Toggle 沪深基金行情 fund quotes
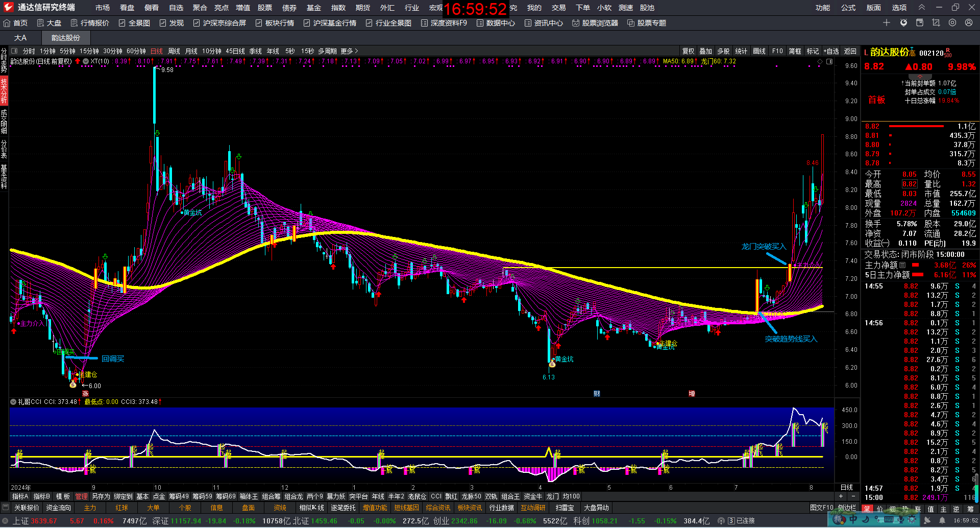Image resolution: width=980 pixels, height=528 pixels. click(x=330, y=23)
